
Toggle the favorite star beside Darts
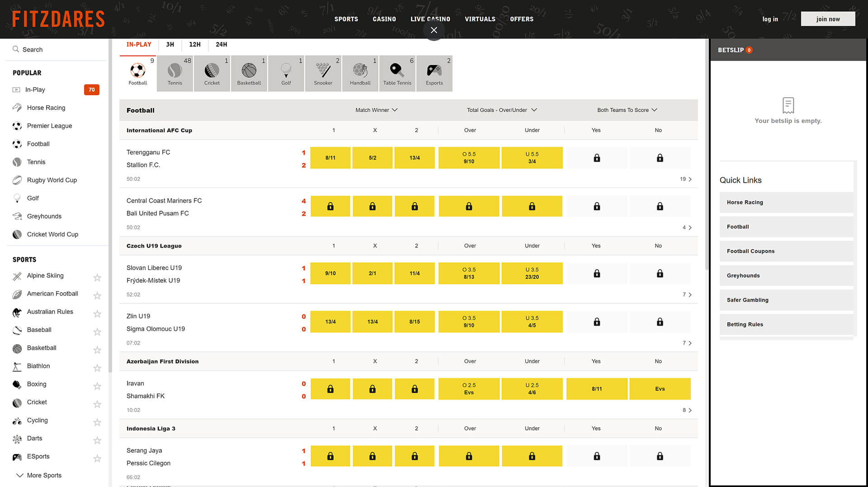tap(97, 440)
